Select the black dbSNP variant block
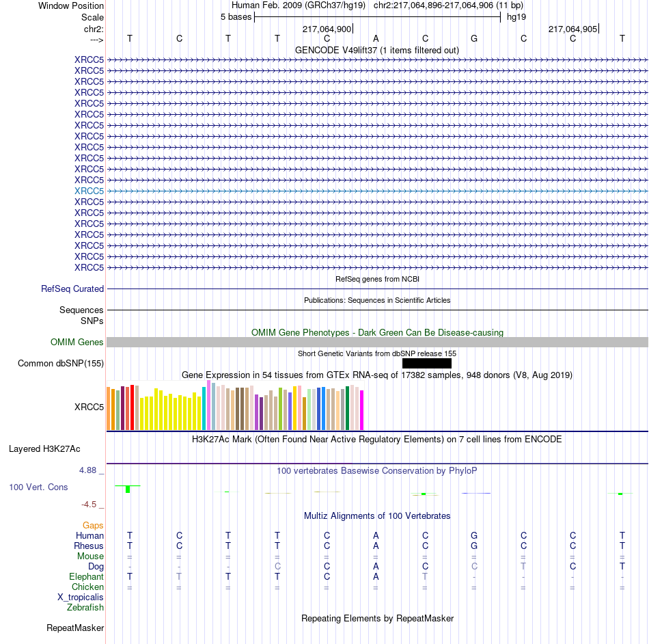The height and width of the screenshot is (644, 649). [427, 363]
